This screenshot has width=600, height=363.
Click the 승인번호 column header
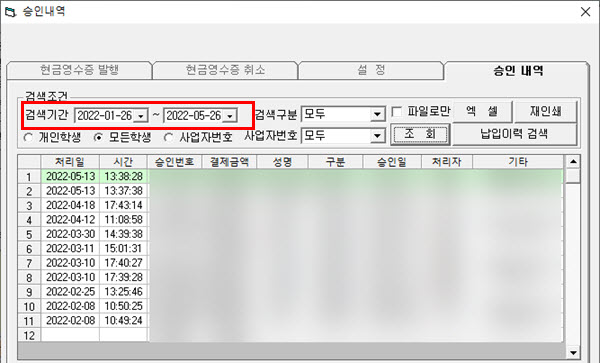[x=174, y=162]
